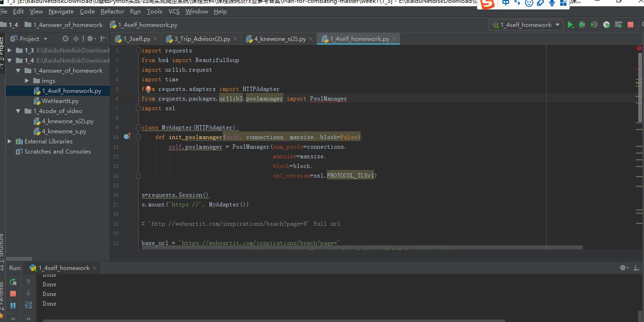Click 1_4self_homework.py breadcrumb in navigation bar
The width and height of the screenshot is (644, 322).
coord(144,25)
